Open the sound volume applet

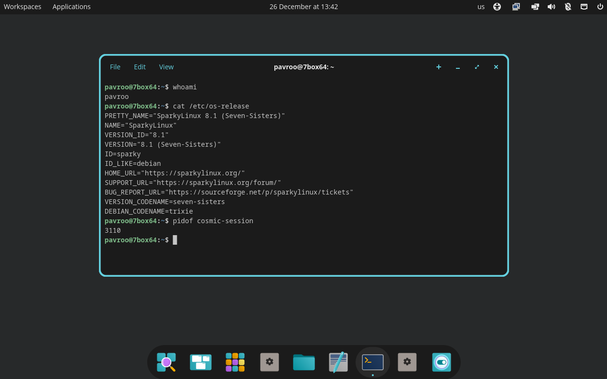pyautogui.click(x=551, y=7)
